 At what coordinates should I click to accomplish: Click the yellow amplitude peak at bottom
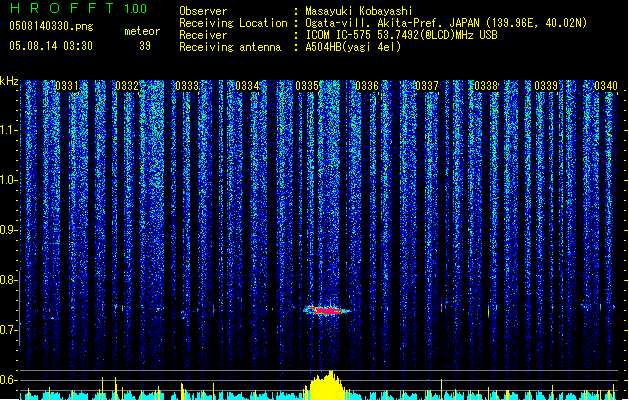(326, 386)
